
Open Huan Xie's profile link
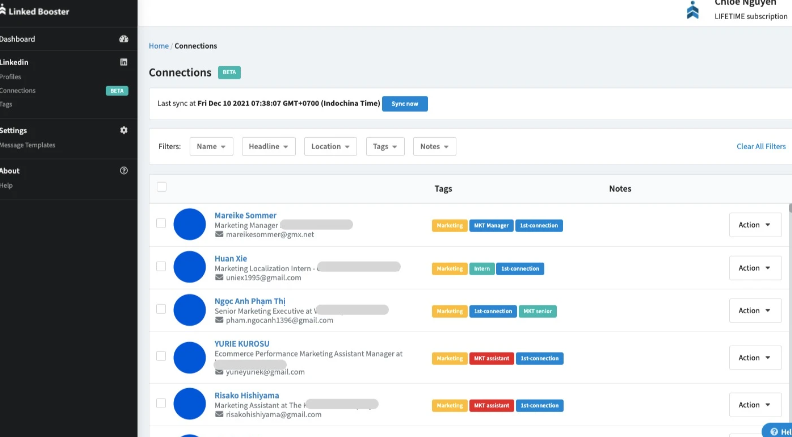click(x=231, y=258)
